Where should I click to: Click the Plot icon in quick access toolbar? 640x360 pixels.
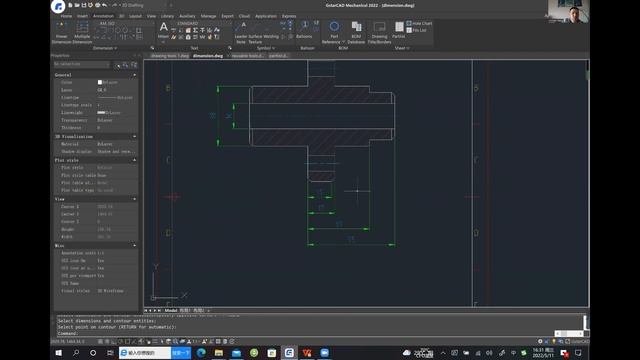tap(98, 5)
